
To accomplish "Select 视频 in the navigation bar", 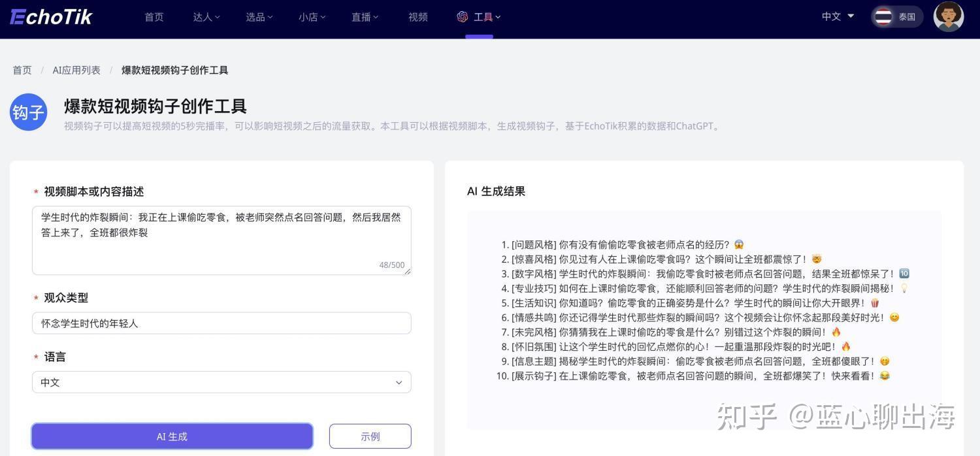I will [x=417, y=17].
